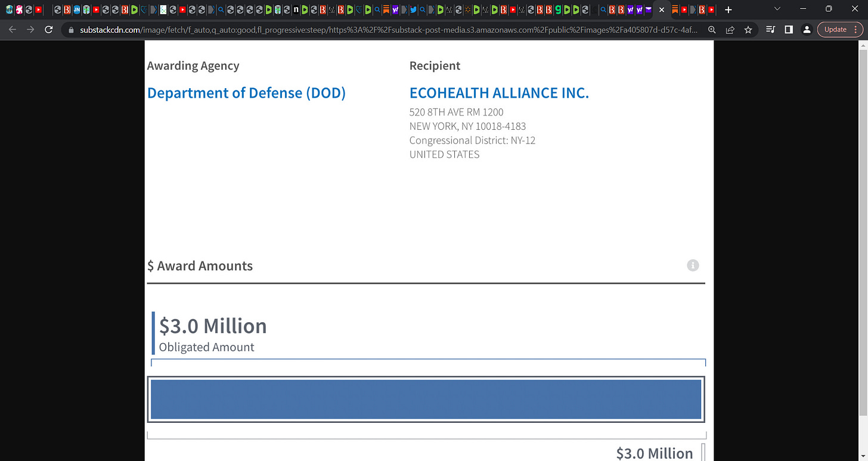
Task: Open a new tab with the plus button
Action: coord(728,10)
